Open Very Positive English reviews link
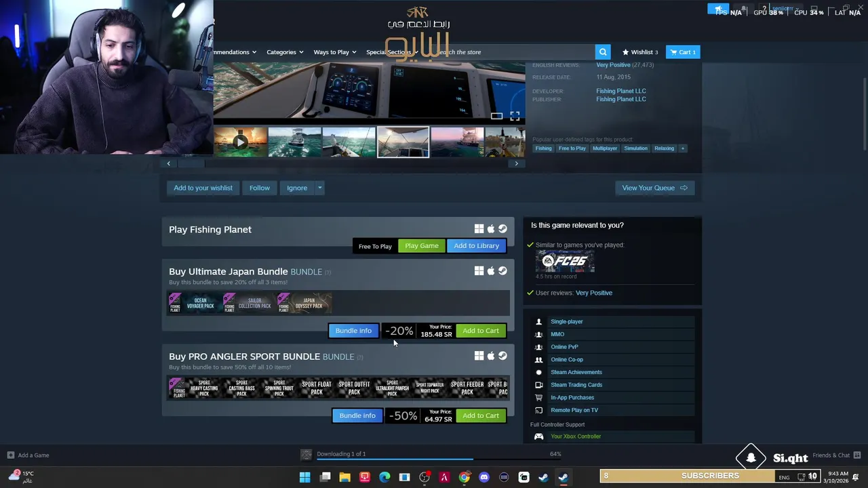 (613, 65)
